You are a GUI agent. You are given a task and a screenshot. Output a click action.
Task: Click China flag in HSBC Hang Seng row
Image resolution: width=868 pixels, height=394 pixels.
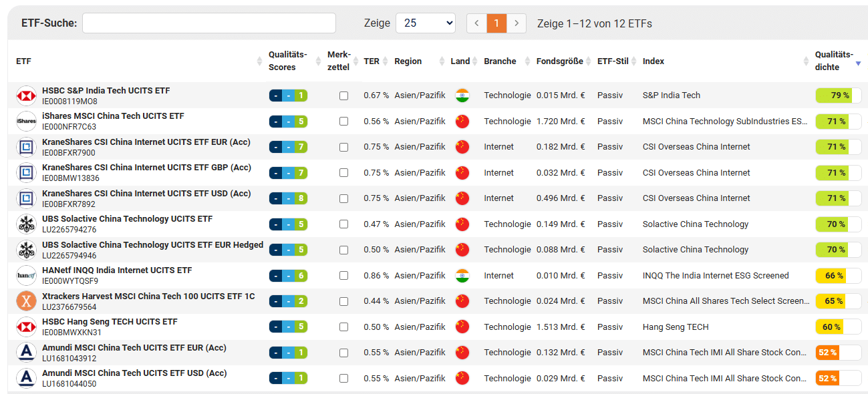point(462,327)
